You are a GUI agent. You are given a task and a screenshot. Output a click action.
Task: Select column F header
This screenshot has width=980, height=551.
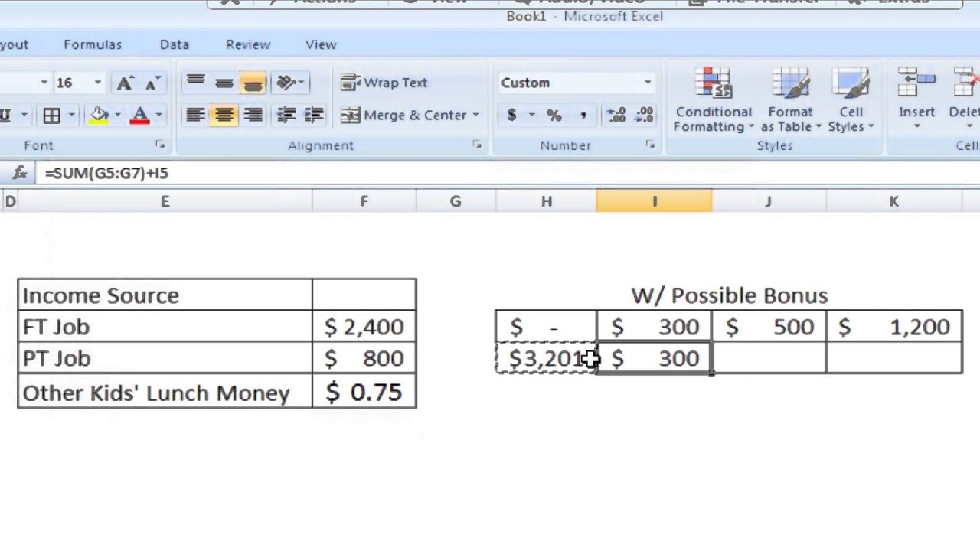point(364,201)
